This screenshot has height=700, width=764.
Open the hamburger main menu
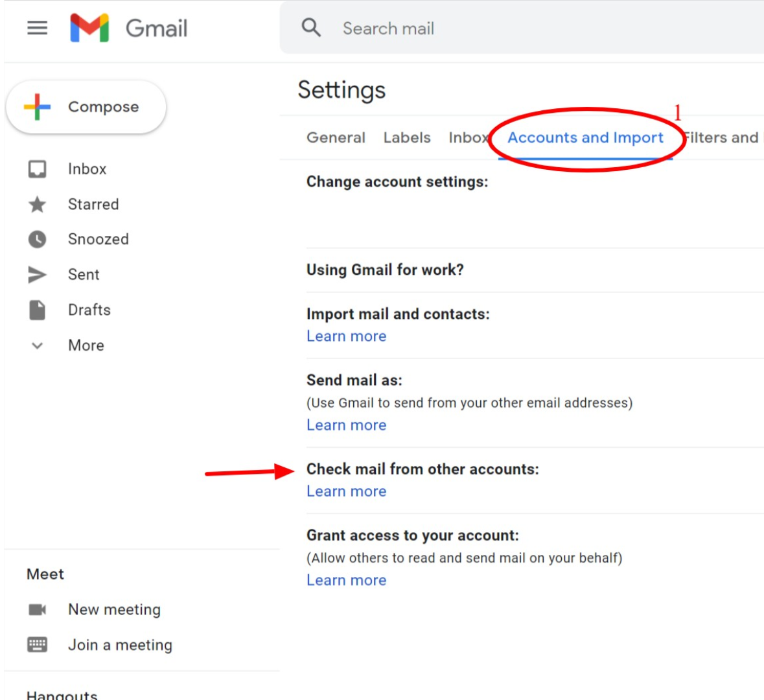click(x=37, y=28)
